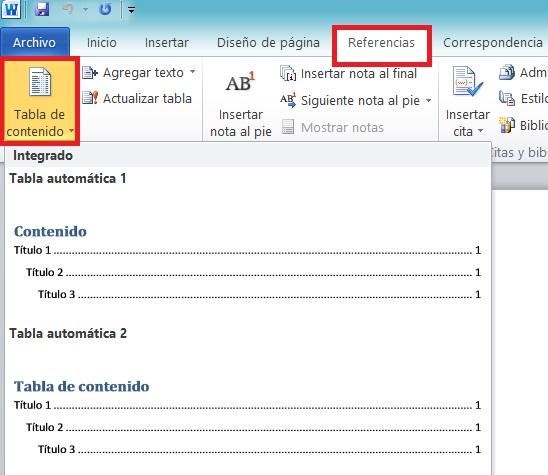
Task: Click the Insertar cita document icon
Action: [x=467, y=82]
